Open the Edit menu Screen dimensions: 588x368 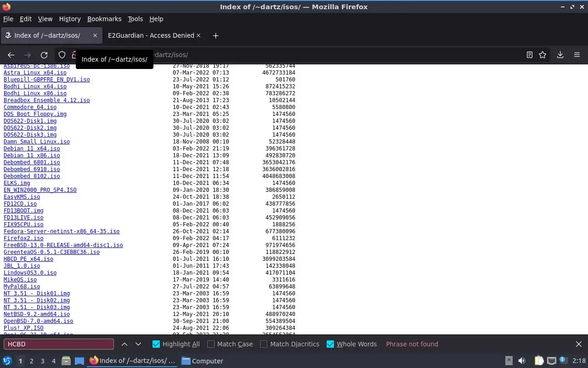26,19
